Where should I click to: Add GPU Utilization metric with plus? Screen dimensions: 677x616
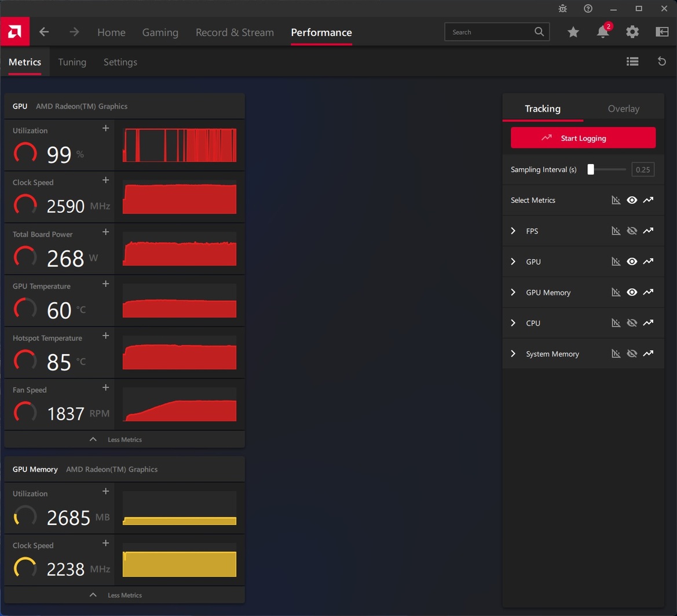pyautogui.click(x=105, y=128)
